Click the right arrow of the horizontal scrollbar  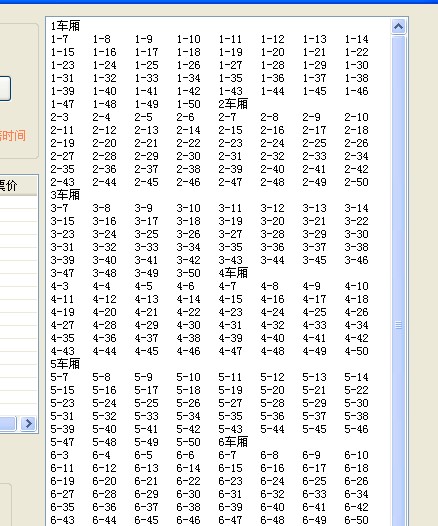click(29, 424)
